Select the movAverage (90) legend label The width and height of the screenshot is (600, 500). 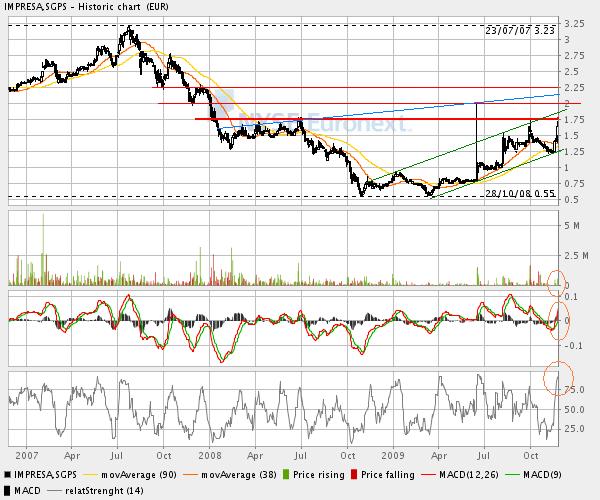[x=139, y=475]
